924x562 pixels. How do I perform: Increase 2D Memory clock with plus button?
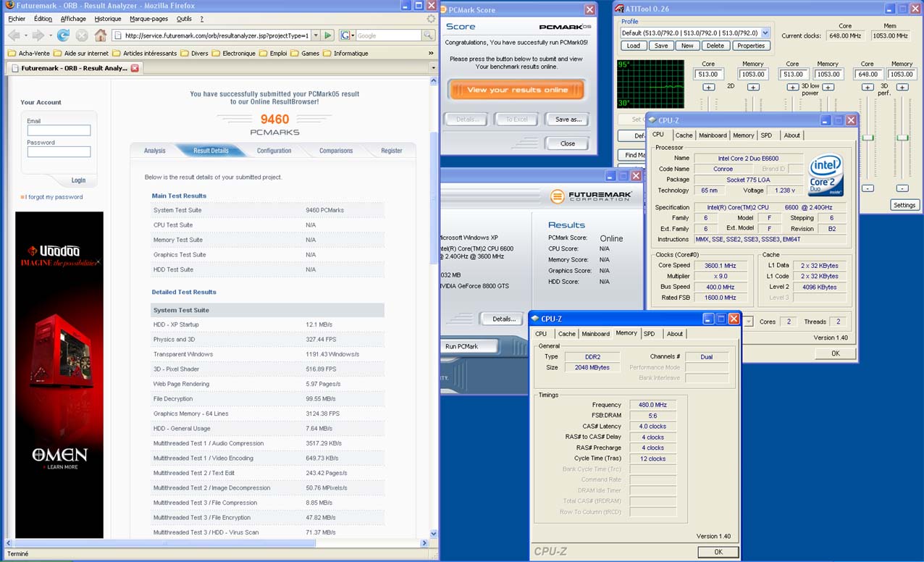(x=753, y=88)
